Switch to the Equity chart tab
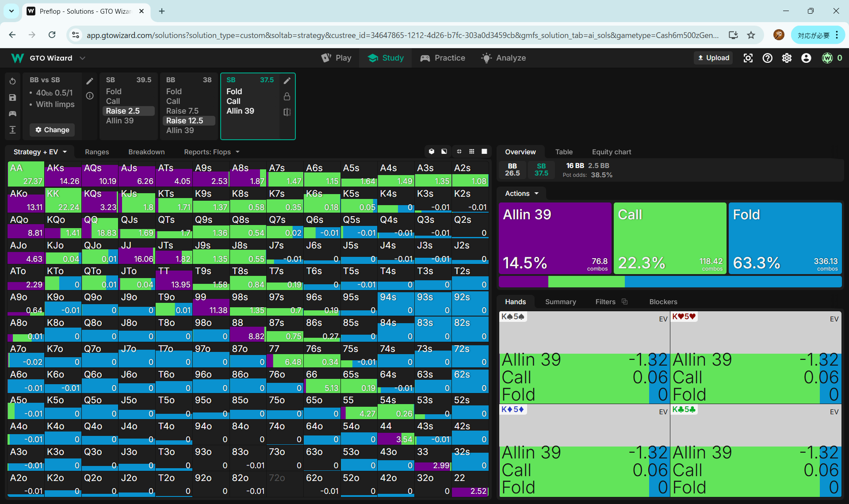This screenshot has height=504, width=849. (x=611, y=152)
